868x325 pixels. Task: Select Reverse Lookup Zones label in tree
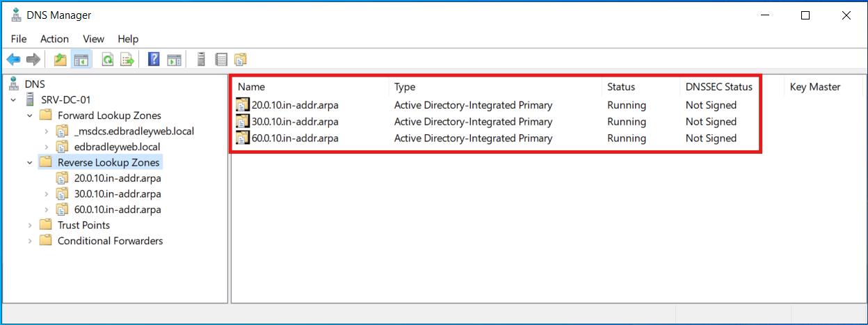tap(108, 162)
